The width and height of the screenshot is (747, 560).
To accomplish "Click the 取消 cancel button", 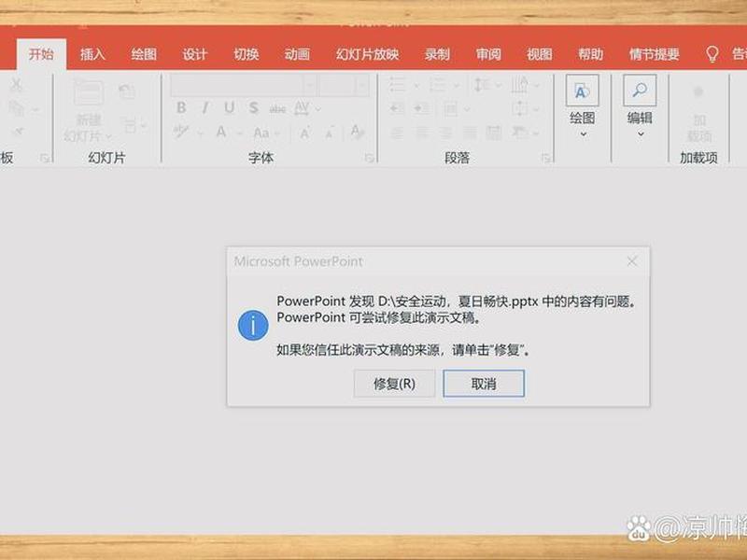I will pos(484,384).
